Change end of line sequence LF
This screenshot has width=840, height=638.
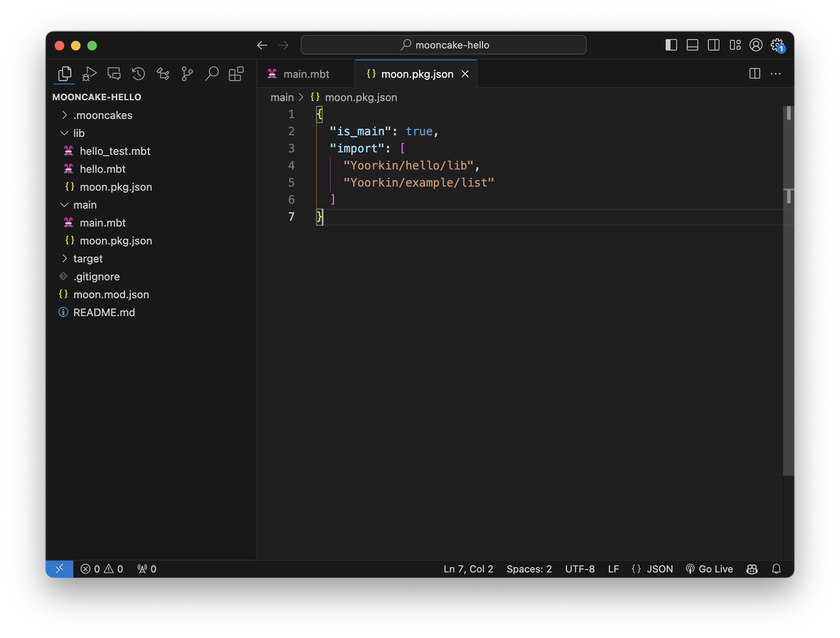[614, 569]
